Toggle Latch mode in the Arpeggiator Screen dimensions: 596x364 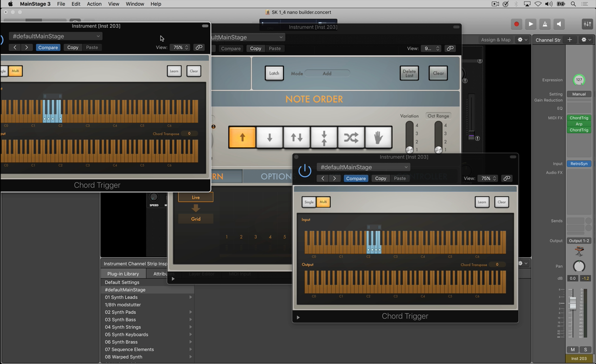tap(274, 73)
